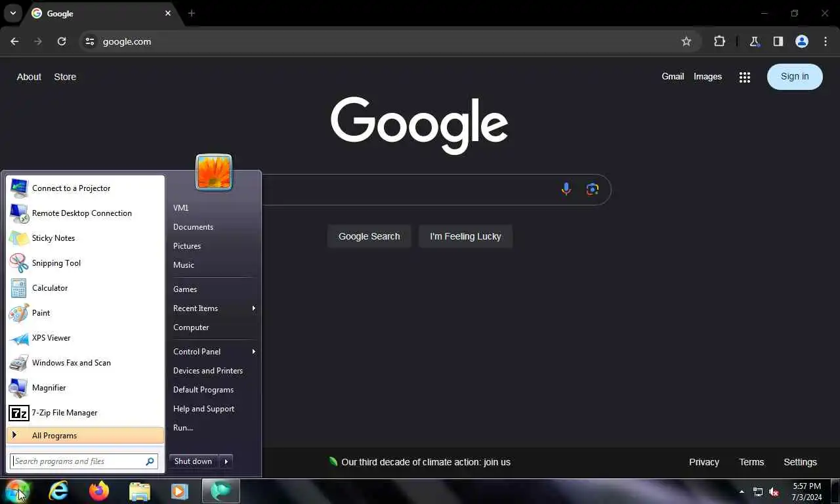The width and height of the screenshot is (840, 504).
Task: View site information icon in address bar
Action: pyautogui.click(x=91, y=41)
